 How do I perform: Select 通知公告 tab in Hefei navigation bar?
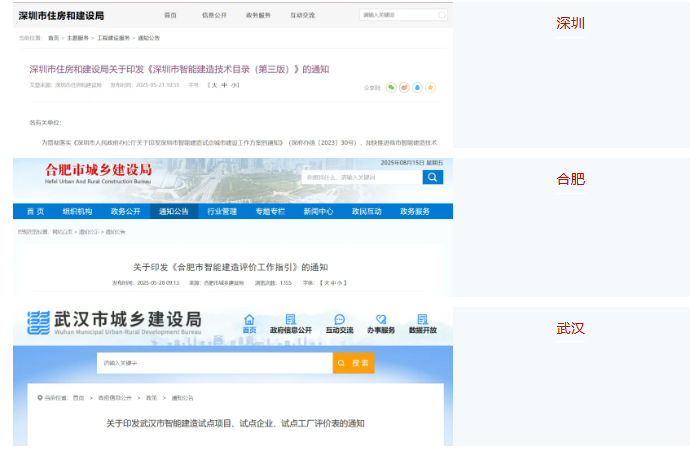pos(173,212)
